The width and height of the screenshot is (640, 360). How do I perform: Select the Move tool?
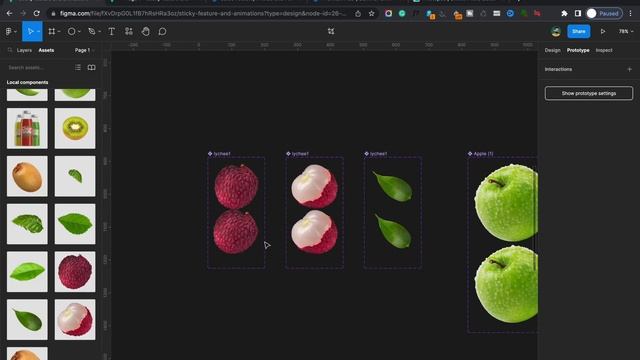click(30, 31)
